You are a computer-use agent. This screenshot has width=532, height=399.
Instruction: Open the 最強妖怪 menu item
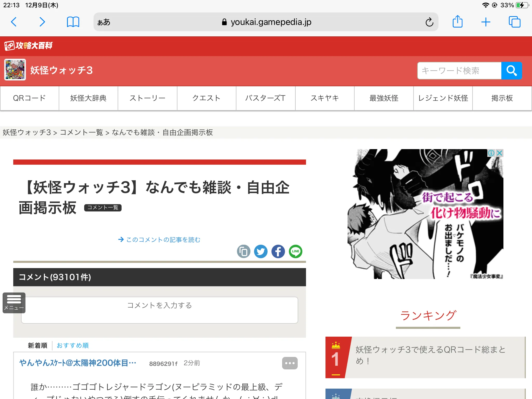pos(384,98)
